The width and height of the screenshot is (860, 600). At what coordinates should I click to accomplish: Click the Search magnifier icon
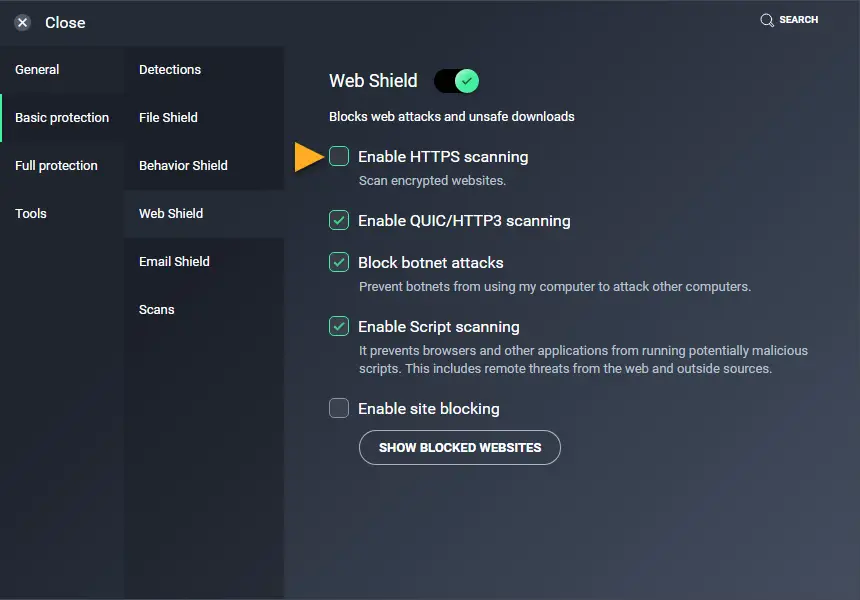(x=767, y=20)
